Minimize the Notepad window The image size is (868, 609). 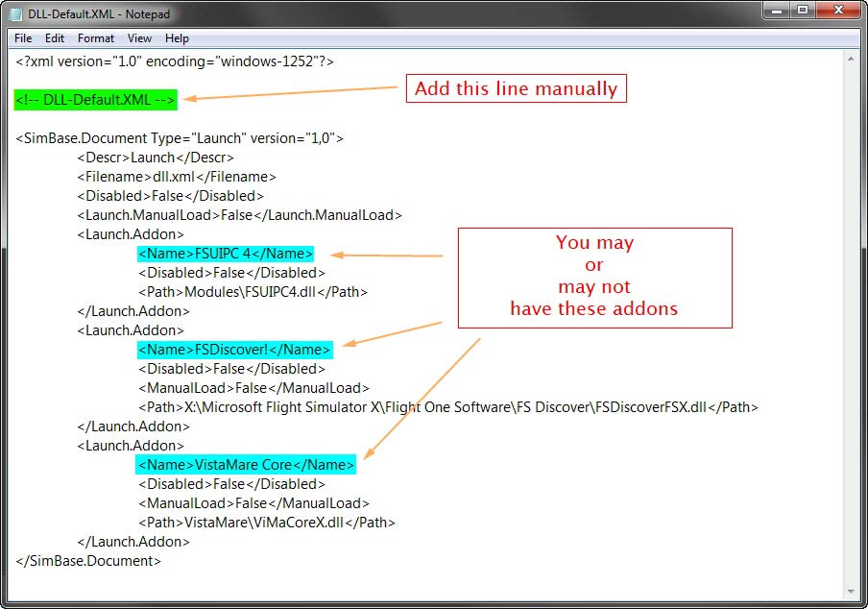tap(778, 11)
